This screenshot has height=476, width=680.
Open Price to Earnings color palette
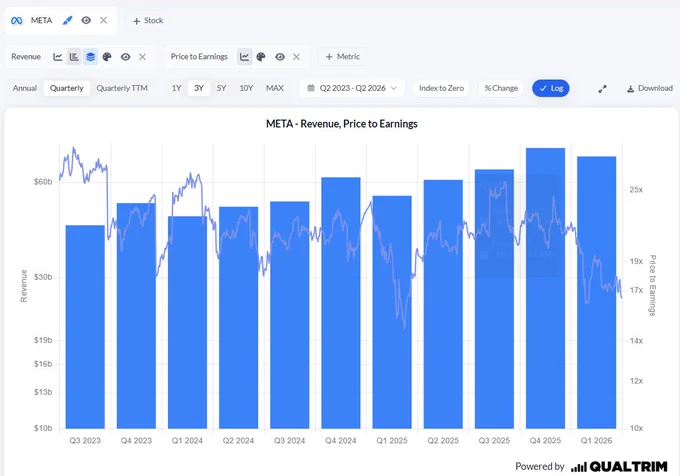(x=261, y=57)
